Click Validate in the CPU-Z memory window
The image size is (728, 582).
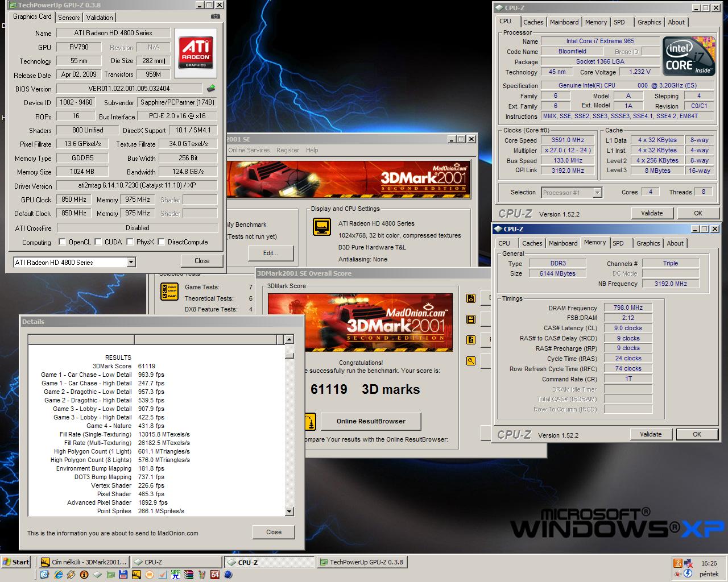click(651, 434)
